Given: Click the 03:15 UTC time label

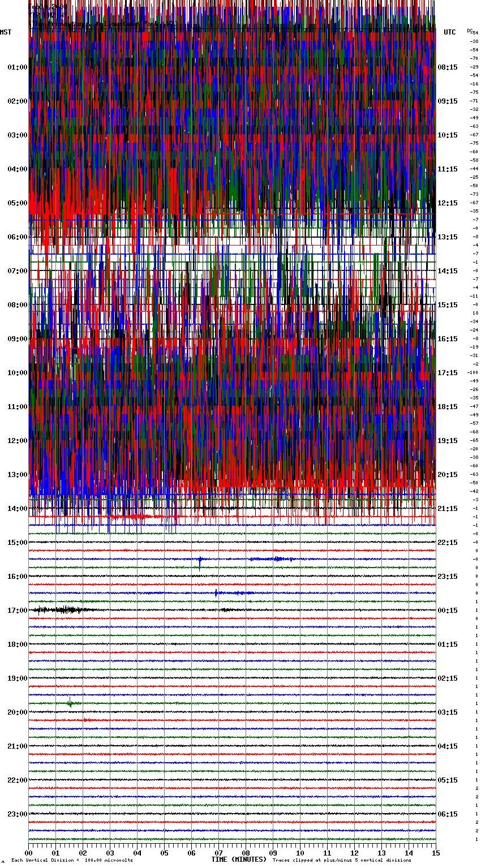Looking at the screenshot, I should click(448, 712).
